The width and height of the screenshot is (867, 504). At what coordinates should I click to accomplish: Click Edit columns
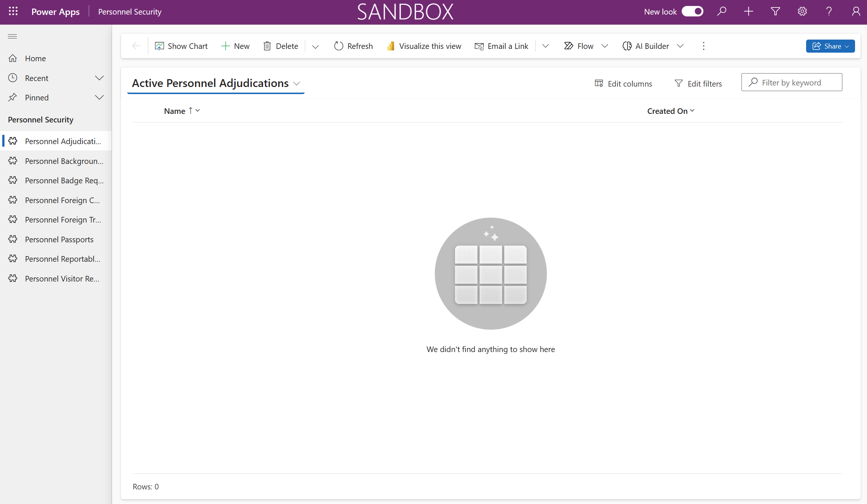click(x=623, y=84)
